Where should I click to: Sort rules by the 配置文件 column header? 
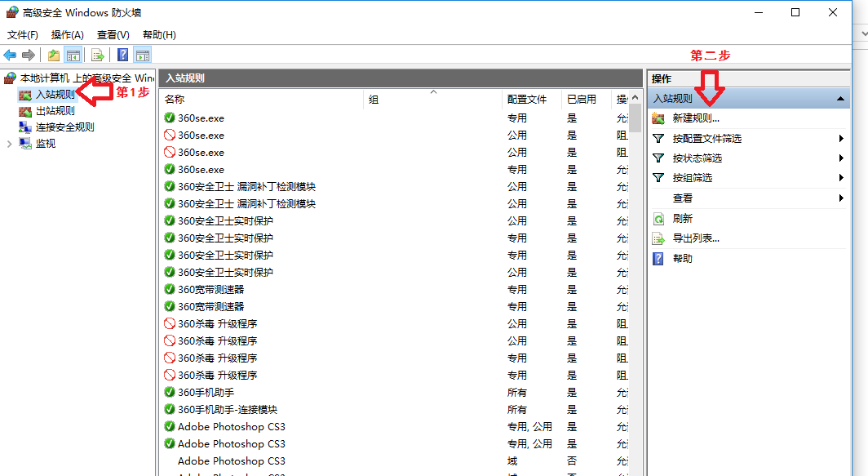pos(526,99)
